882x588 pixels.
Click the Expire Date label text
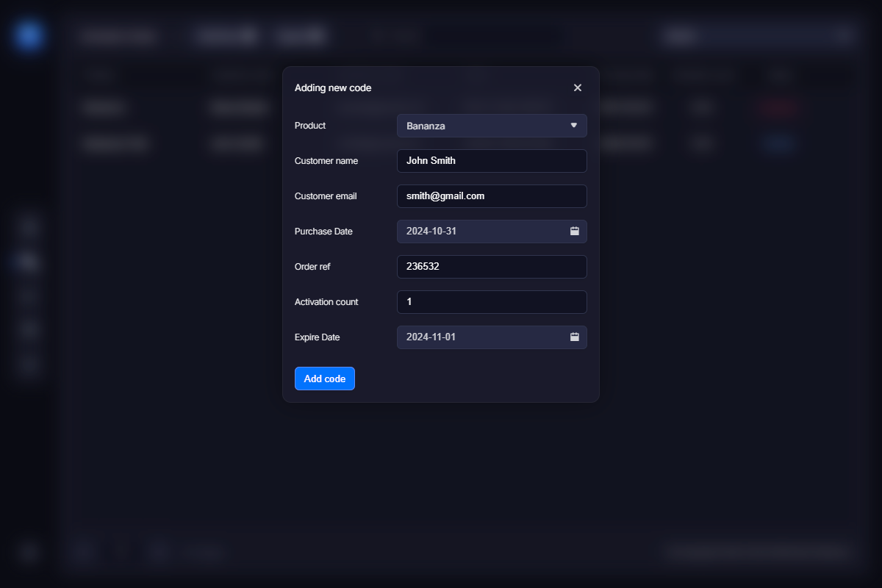317,337
